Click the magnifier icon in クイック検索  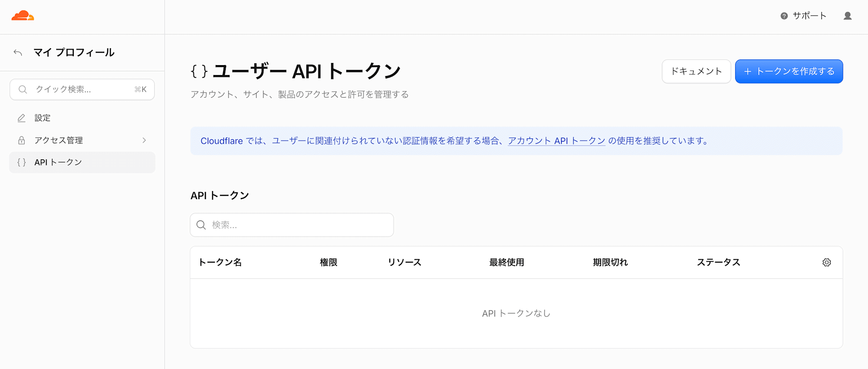(x=23, y=89)
